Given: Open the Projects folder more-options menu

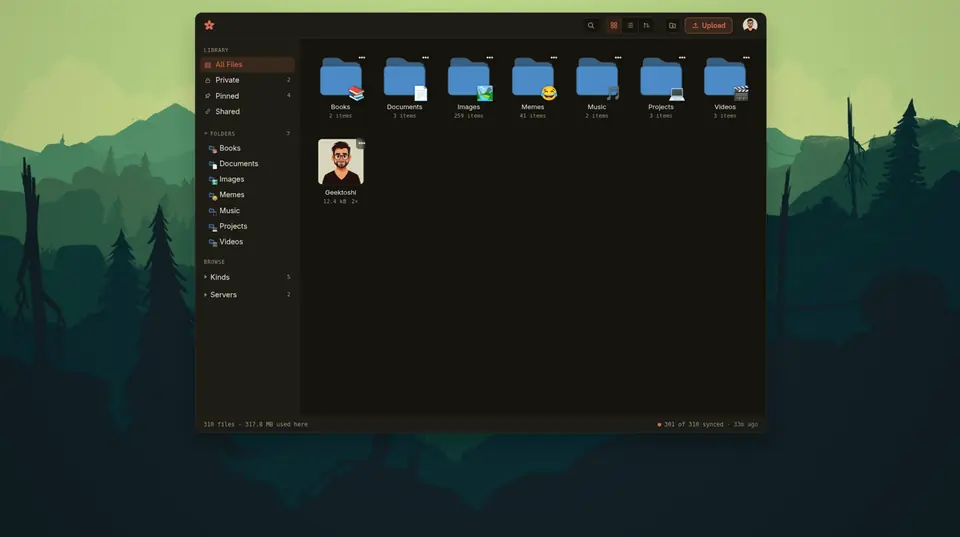Looking at the screenshot, I should pyautogui.click(x=682, y=58).
